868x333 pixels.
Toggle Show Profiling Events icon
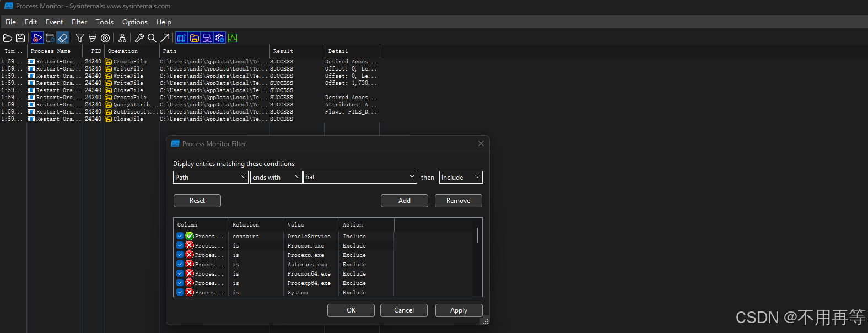pyautogui.click(x=233, y=38)
